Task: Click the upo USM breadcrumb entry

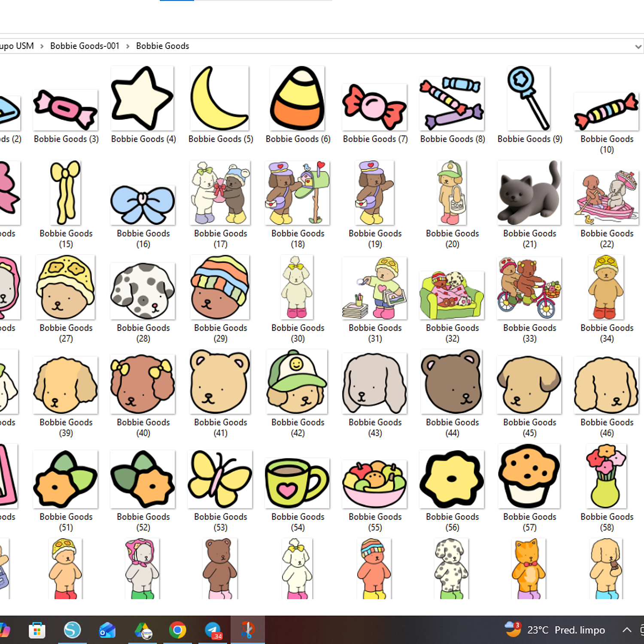Action: point(17,46)
